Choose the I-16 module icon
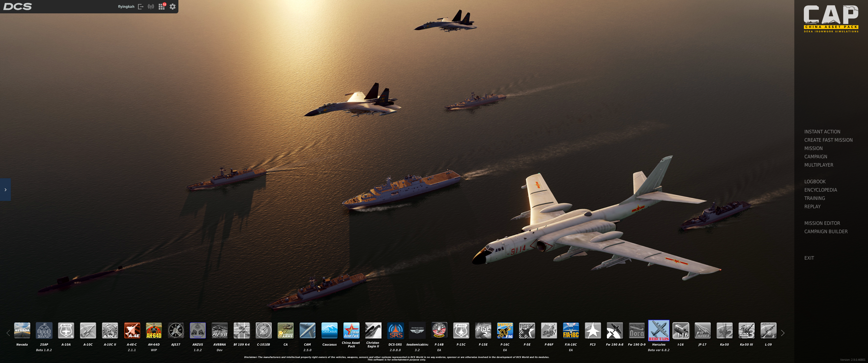The width and height of the screenshot is (868, 363). tap(681, 330)
